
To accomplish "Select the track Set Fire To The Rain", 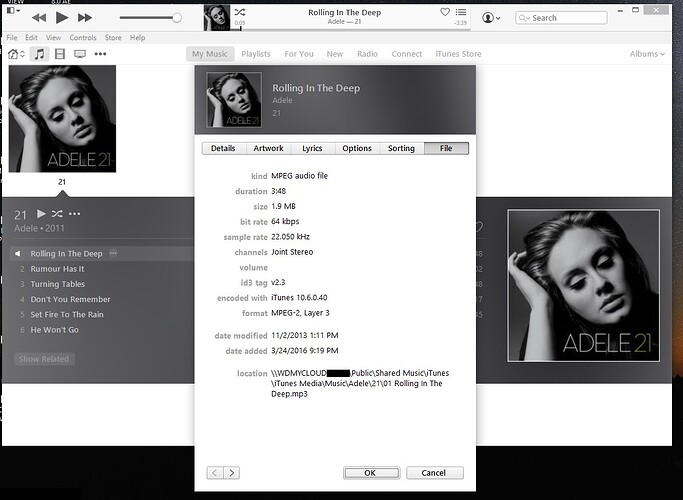I will 67,314.
